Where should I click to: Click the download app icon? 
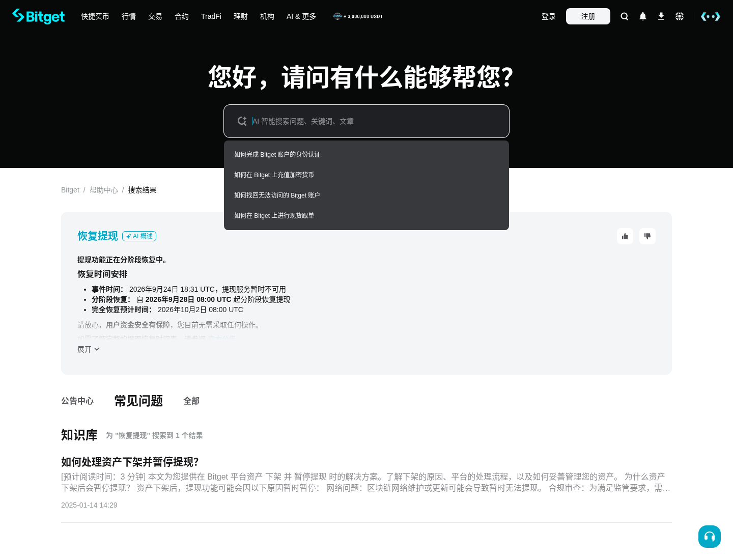click(x=661, y=16)
